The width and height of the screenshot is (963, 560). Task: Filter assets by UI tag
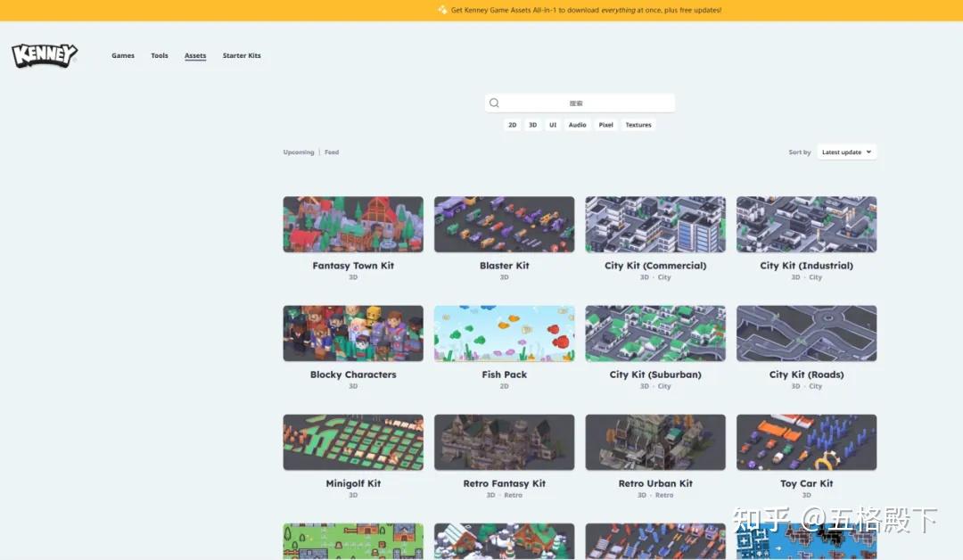[x=553, y=125]
